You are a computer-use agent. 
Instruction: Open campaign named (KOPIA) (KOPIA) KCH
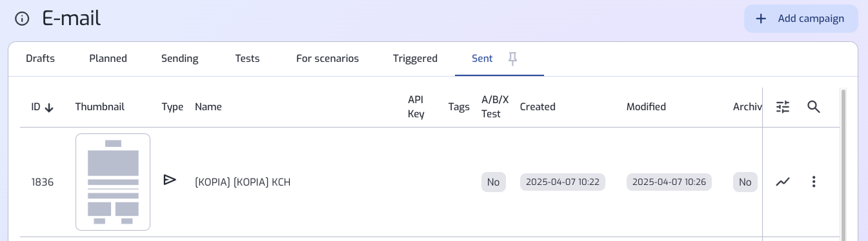tap(243, 182)
